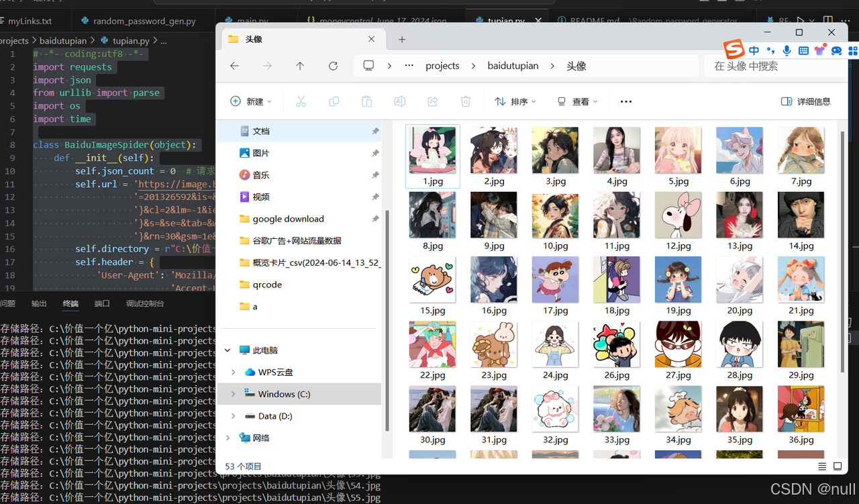Toggle the 详细信息 details pane
The height and width of the screenshot is (504, 859).
click(806, 101)
